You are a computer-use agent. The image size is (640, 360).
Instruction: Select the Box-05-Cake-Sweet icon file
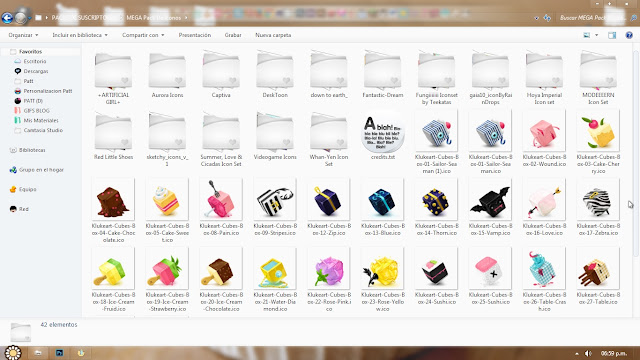pyautogui.click(x=167, y=211)
